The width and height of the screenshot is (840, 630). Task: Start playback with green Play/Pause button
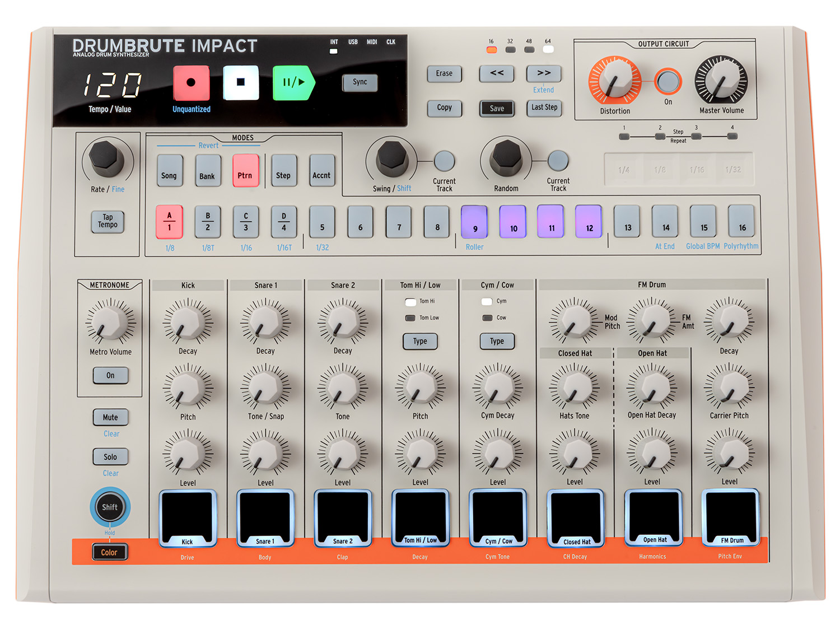tap(293, 83)
